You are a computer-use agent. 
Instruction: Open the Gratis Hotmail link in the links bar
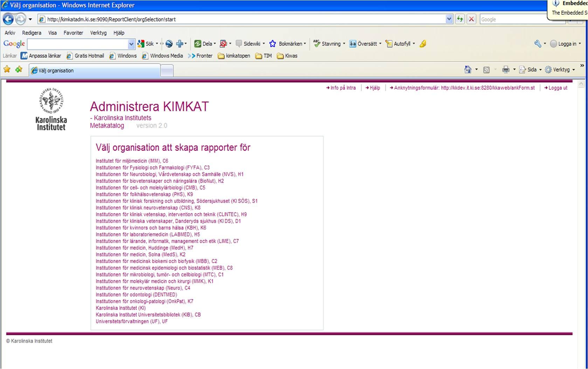(85, 56)
